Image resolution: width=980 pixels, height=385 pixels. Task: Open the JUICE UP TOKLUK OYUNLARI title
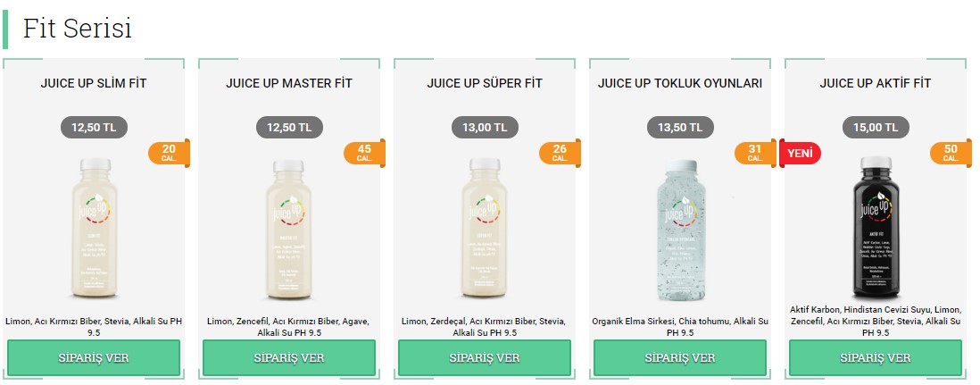pyautogui.click(x=680, y=83)
